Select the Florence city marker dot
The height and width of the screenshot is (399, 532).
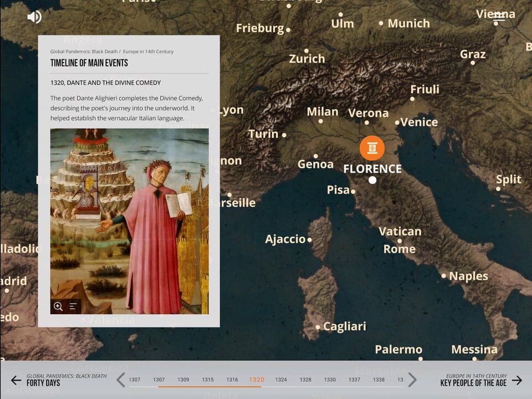[x=372, y=179]
